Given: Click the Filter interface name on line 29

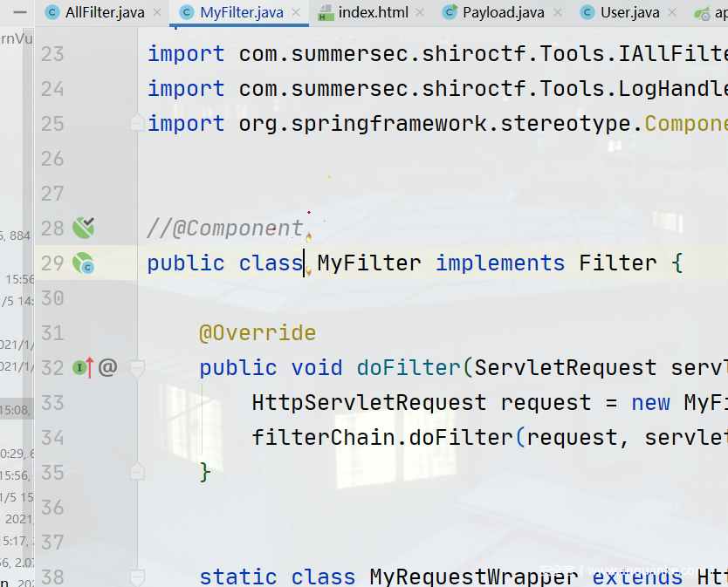Looking at the screenshot, I should coord(618,263).
